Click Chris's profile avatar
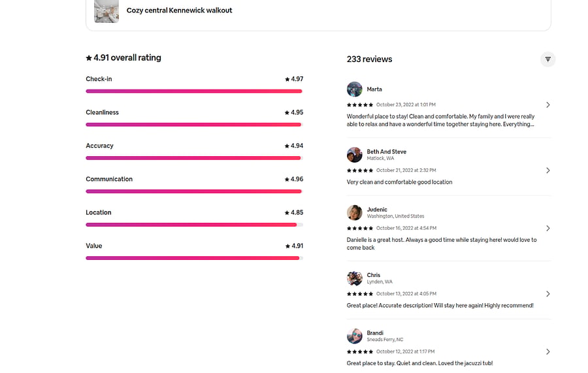Screen dimensions: 588x373 click(x=354, y=278)
